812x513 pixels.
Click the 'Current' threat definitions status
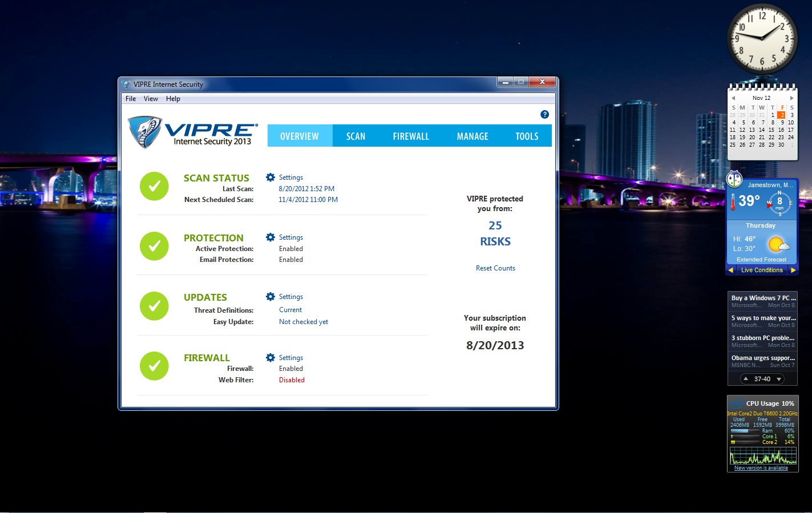(290, 310)
